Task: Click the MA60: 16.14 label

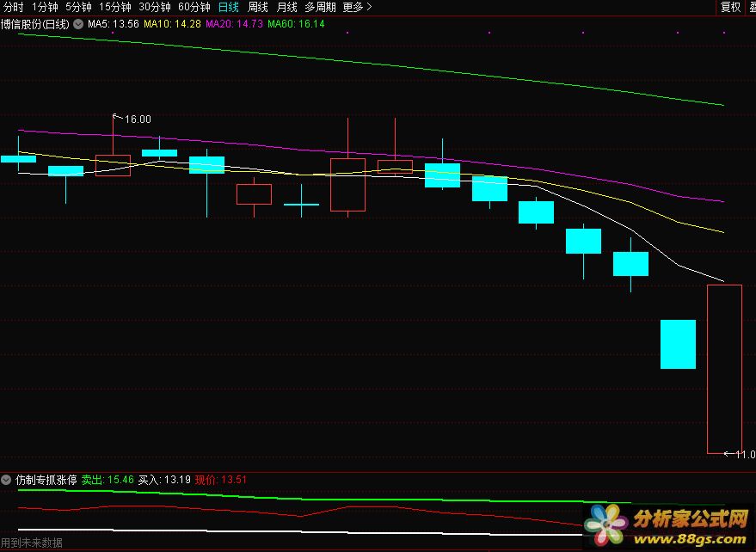Action: coord(296,24)
